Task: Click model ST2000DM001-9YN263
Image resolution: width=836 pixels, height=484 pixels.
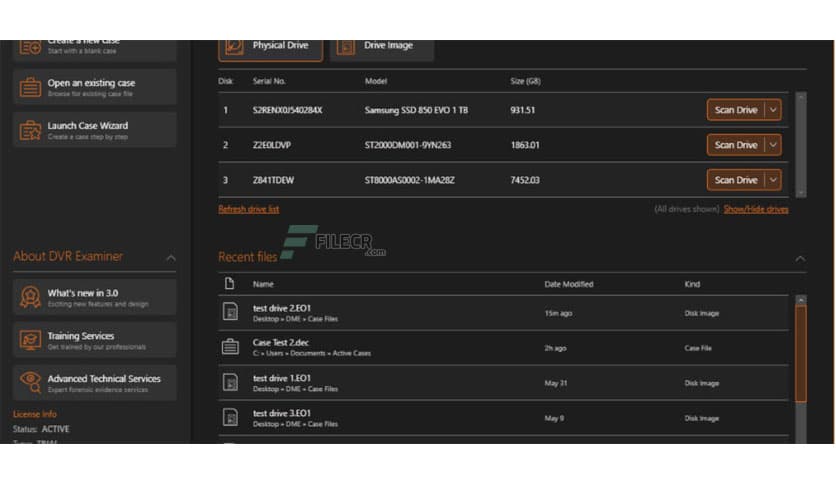Action: (x=408, y=145)
